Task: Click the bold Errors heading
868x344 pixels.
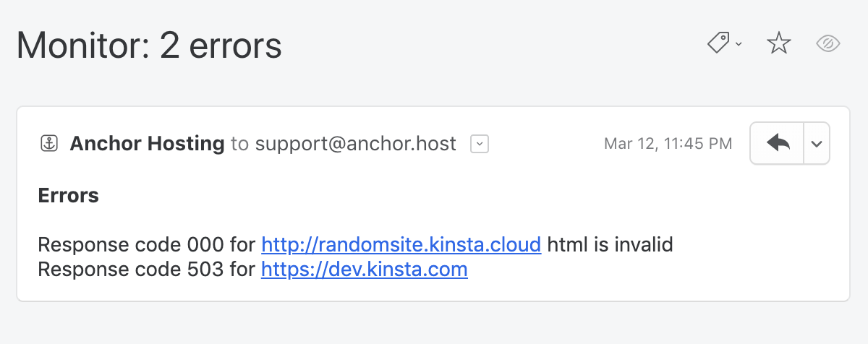Action: coord(68,195)
